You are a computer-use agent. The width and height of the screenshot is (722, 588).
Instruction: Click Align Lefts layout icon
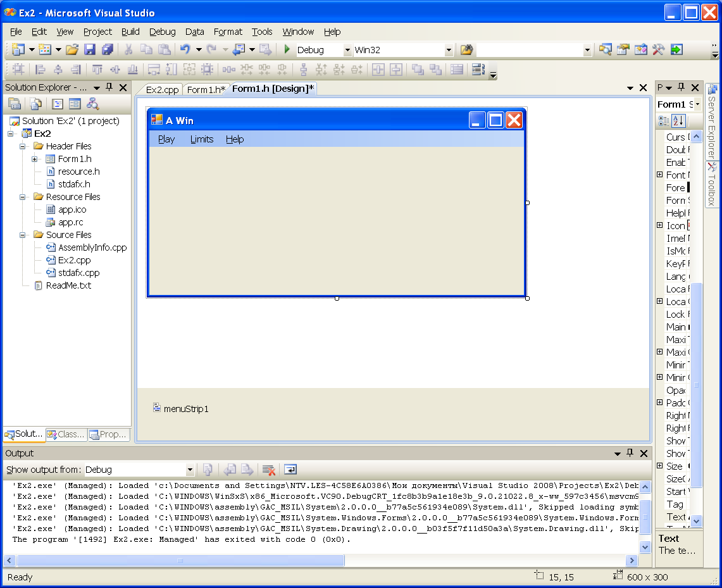(x=40, y=69)
